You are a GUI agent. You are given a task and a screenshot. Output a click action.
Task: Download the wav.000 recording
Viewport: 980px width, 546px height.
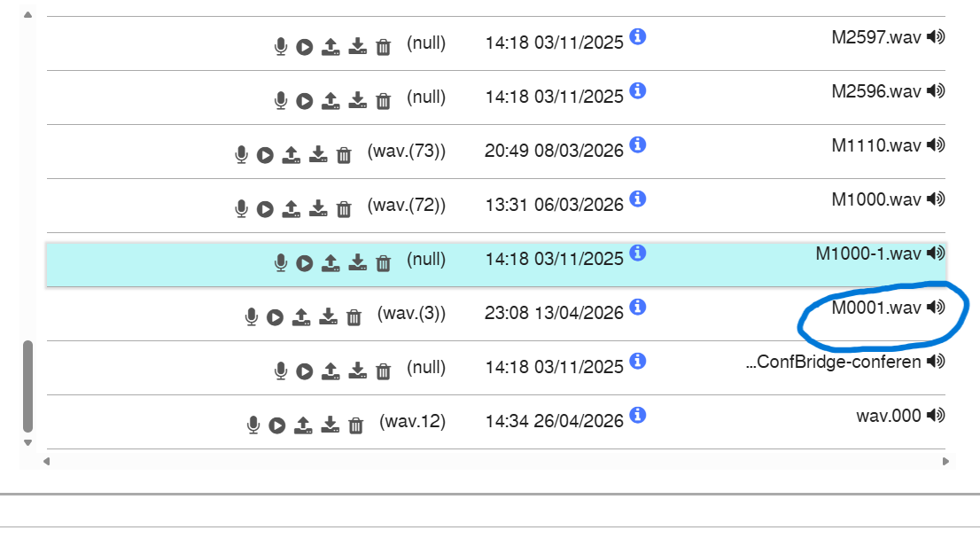[330, 425]
